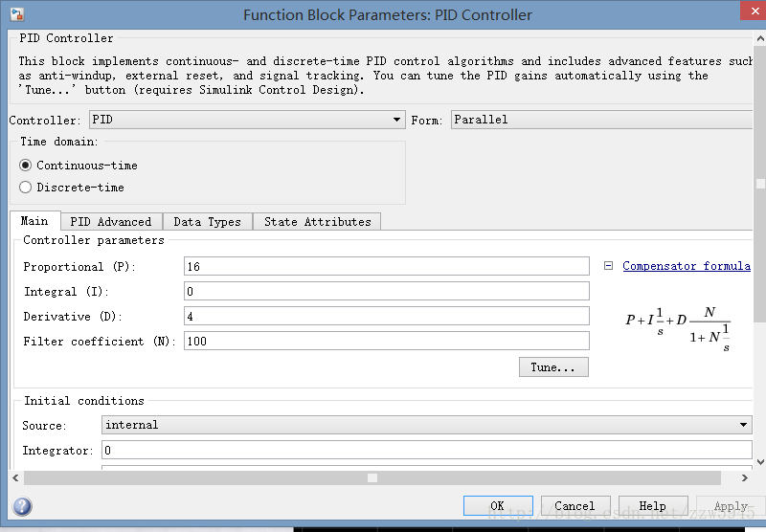Open the Compensator formula link
The height and width of the screenshot is (532, 766).
[687, 266]
